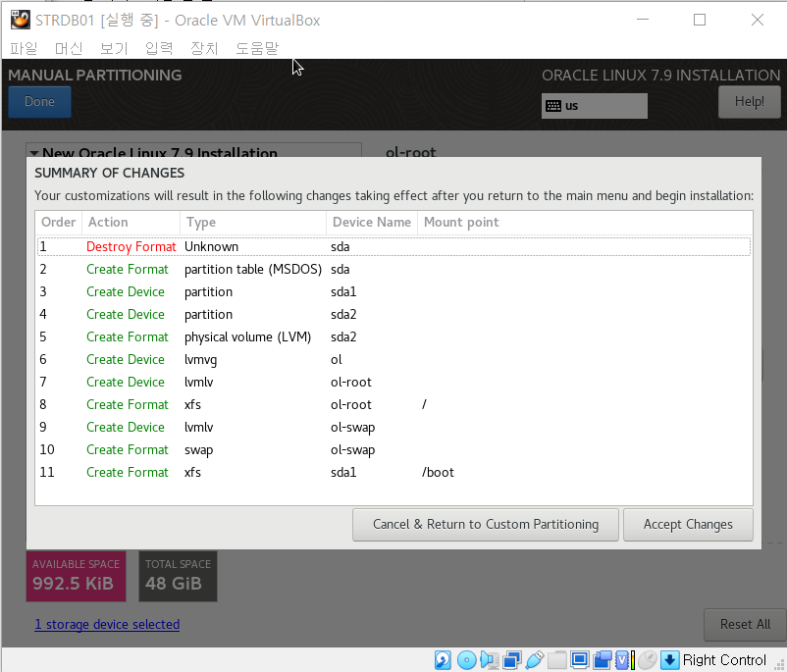Click the Reset All button

click(x=745, y=624)
